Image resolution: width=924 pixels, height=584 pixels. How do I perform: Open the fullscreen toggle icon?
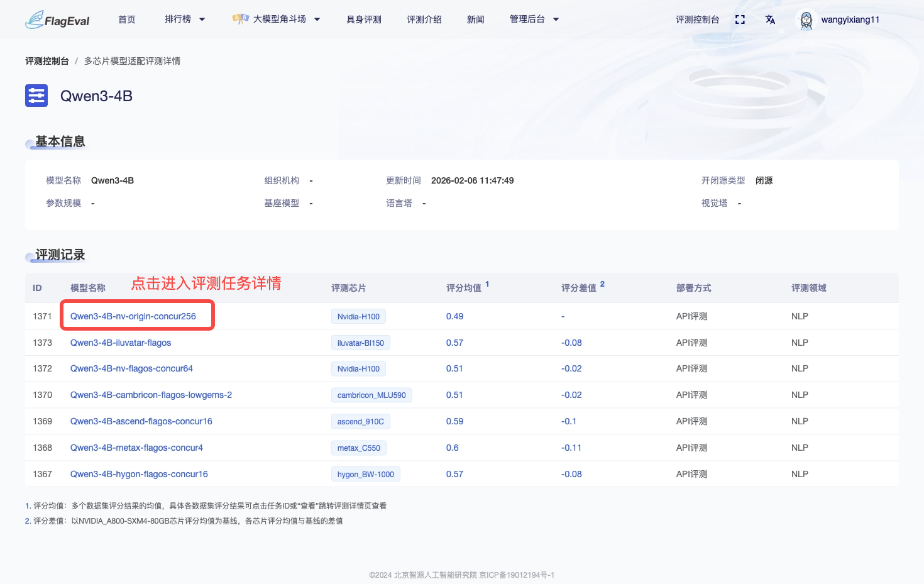[740, 19]
